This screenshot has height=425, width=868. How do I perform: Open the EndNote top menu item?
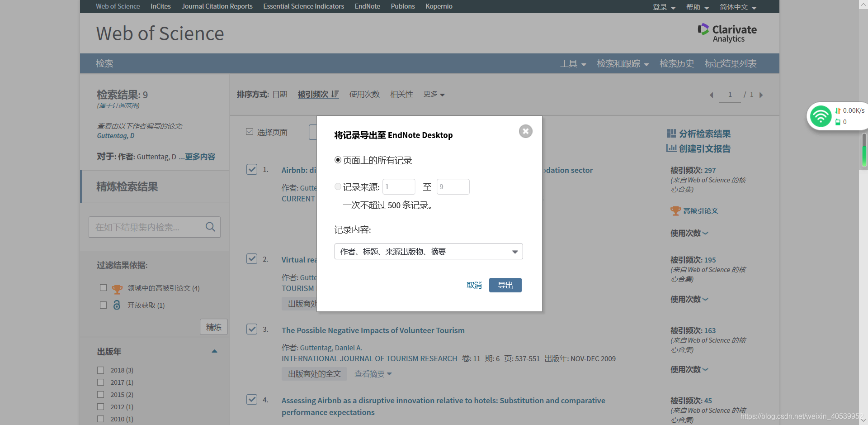point(367,6)
